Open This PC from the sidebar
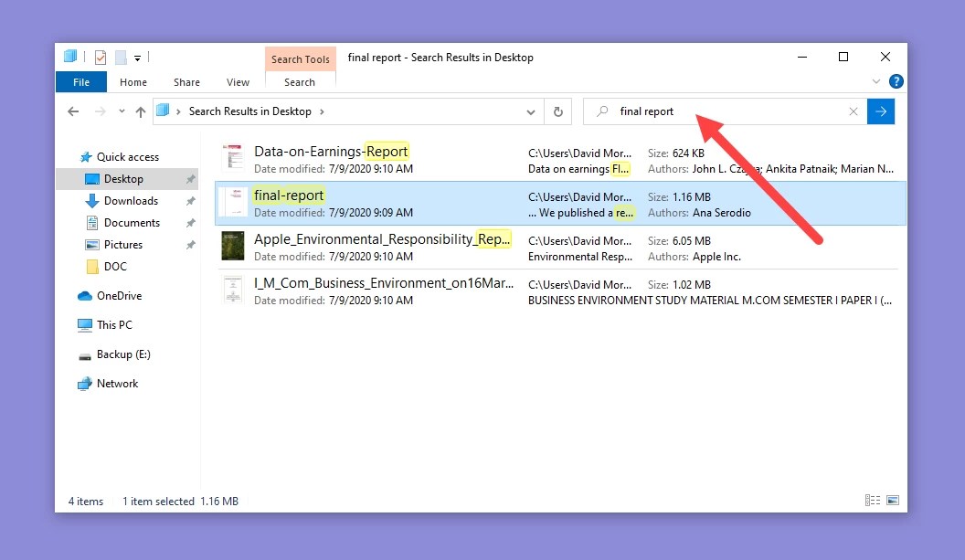 pyautogui.click(x=114, y=324)
